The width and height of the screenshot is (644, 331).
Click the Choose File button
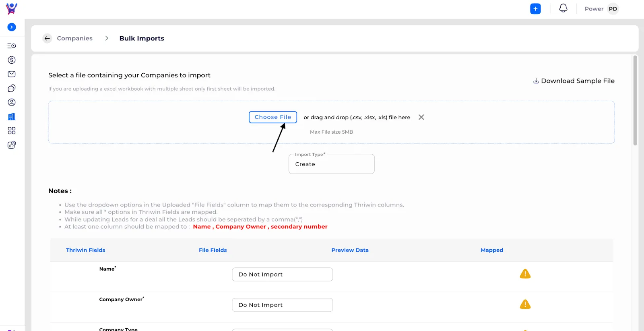(x=273, y=117)
